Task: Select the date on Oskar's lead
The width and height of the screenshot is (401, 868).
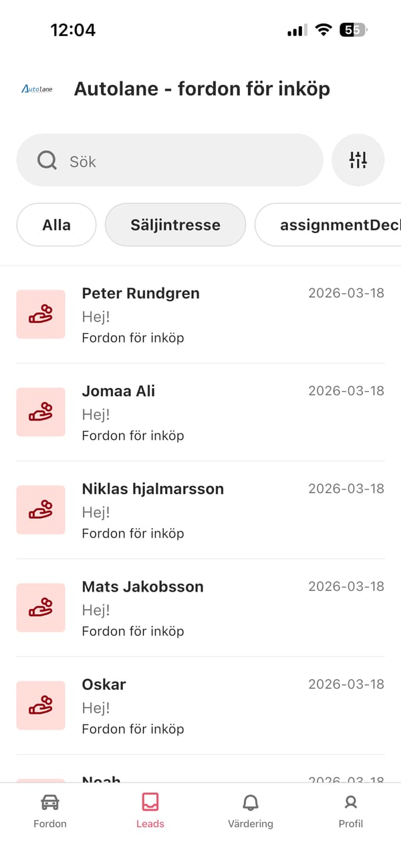Action: 346,684
